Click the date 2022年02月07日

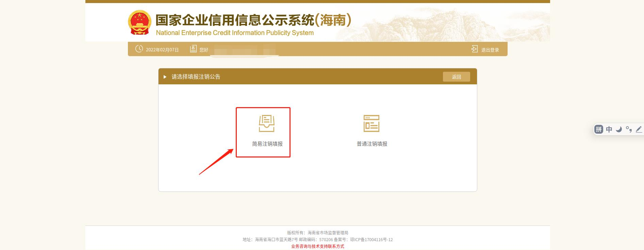(x=162, y=50)
